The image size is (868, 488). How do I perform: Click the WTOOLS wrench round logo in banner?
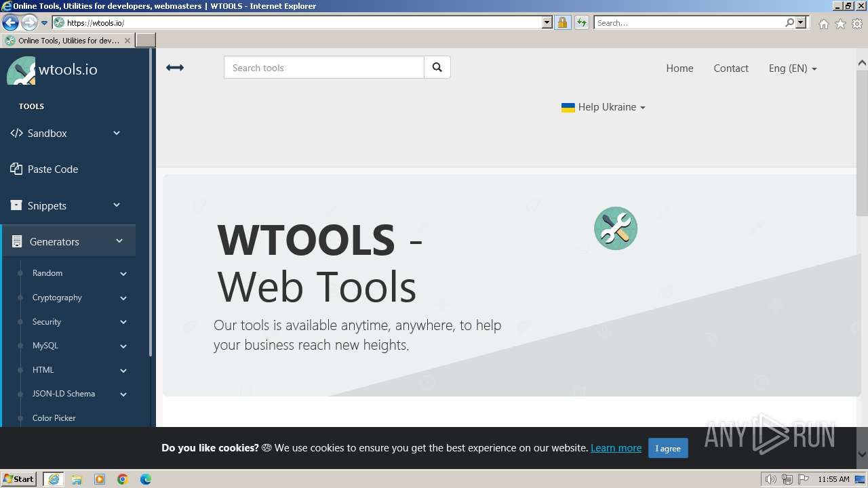point(616,228)
